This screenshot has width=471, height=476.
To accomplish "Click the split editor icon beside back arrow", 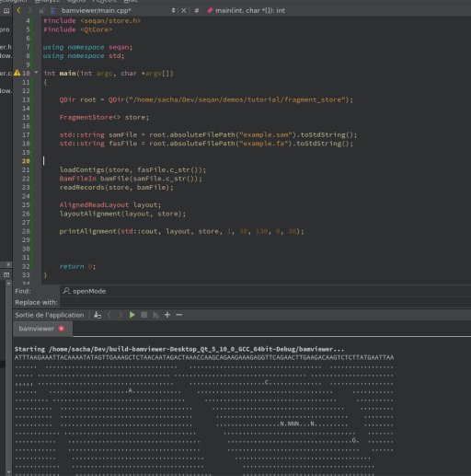I will pyautogui.click(x=6, y=11).
